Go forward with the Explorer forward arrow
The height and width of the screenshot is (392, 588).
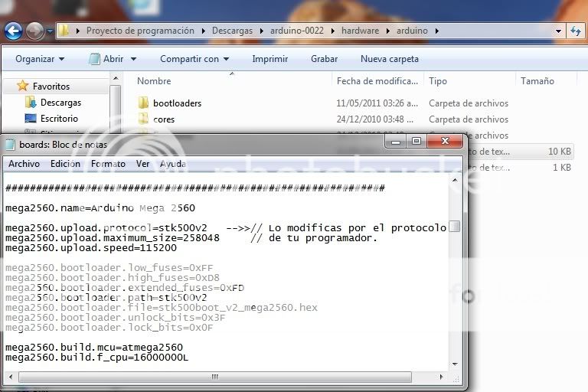click(35, 31)
